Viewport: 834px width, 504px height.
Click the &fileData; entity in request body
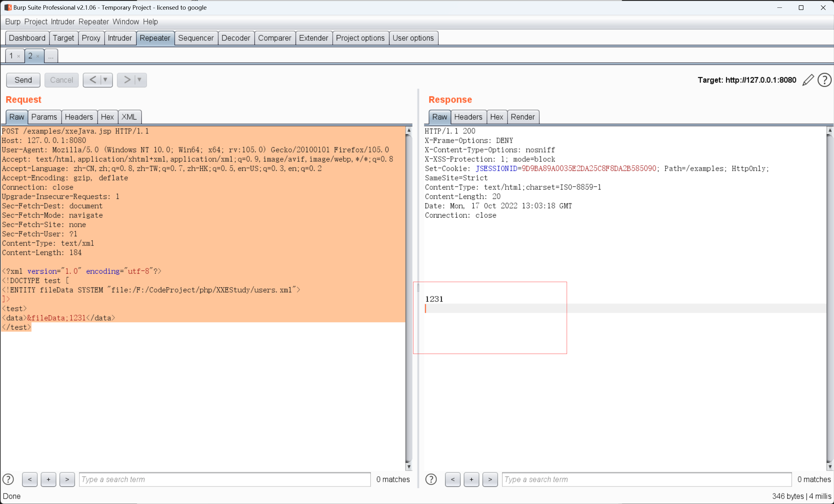click(x=48, y=318)
